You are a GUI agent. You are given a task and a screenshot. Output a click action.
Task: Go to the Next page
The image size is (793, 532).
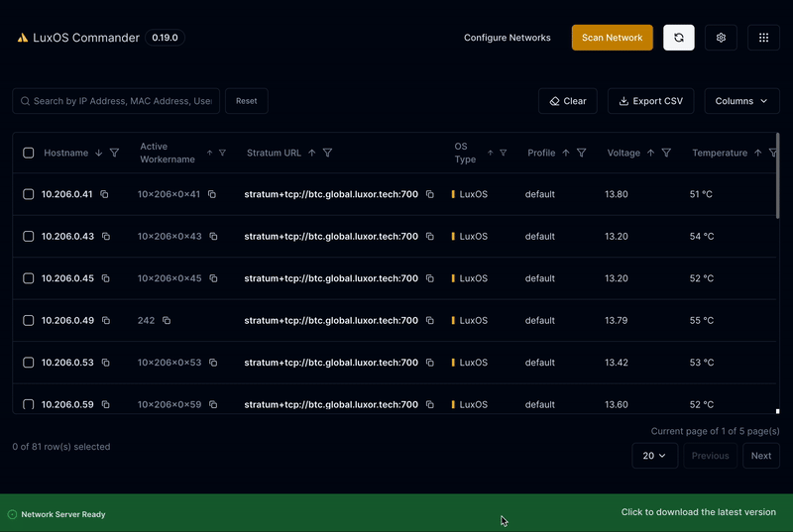click(760, 456)
